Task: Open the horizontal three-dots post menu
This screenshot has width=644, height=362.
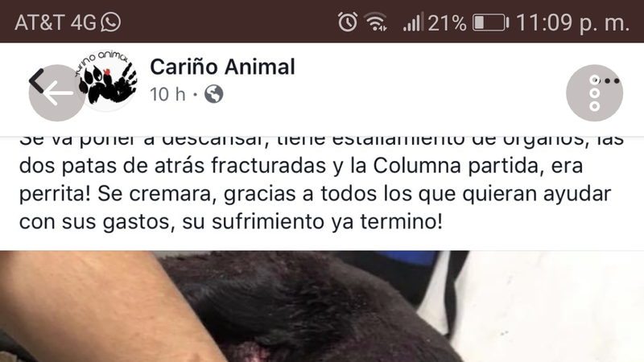Action: [x=608, y=81]
